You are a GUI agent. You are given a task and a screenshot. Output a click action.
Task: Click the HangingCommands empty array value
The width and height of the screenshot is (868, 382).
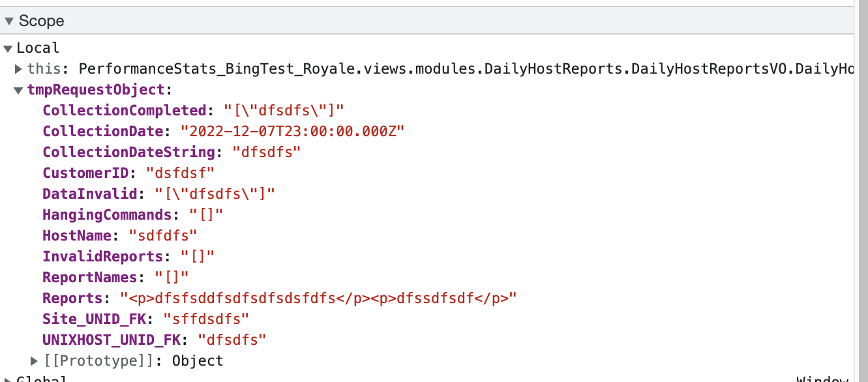(206, 214)
